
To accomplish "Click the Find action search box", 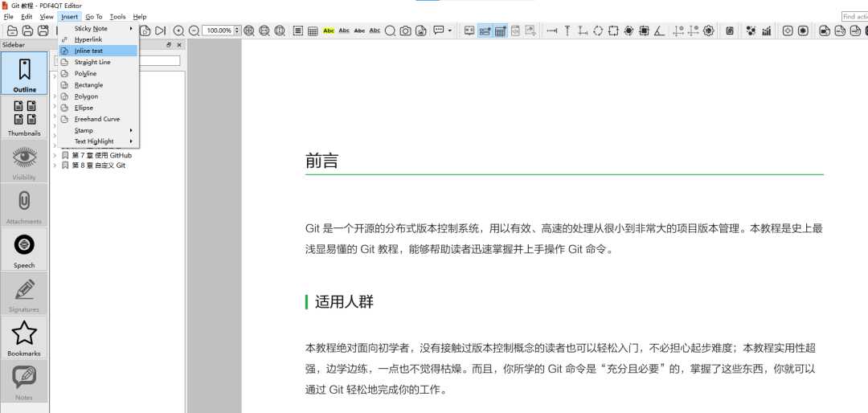I will (x=854, y=17).
